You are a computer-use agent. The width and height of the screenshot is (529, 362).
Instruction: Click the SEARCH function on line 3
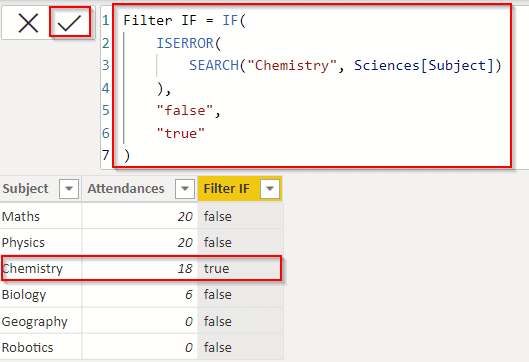(x=214, y=65)
